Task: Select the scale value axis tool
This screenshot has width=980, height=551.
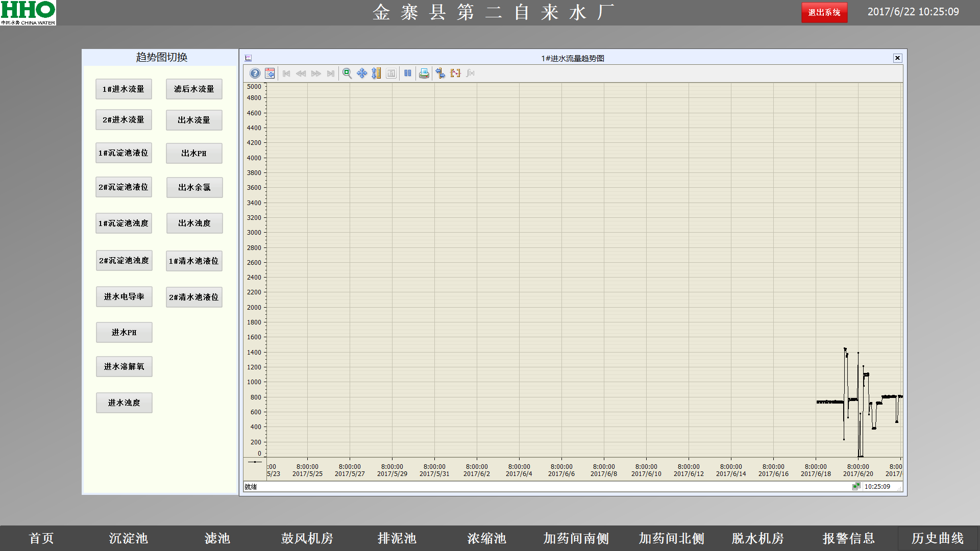Action: pos(376,73)
